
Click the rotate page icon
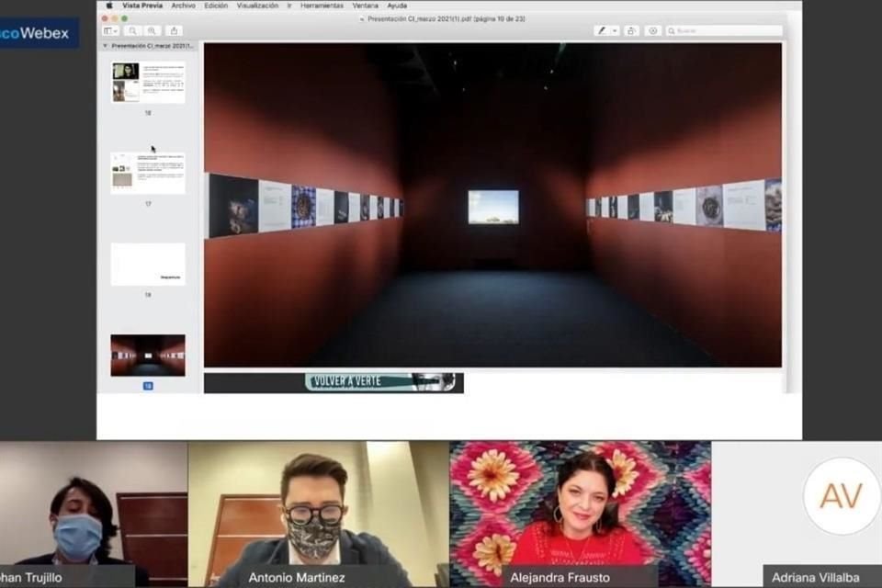click(632, 30)
